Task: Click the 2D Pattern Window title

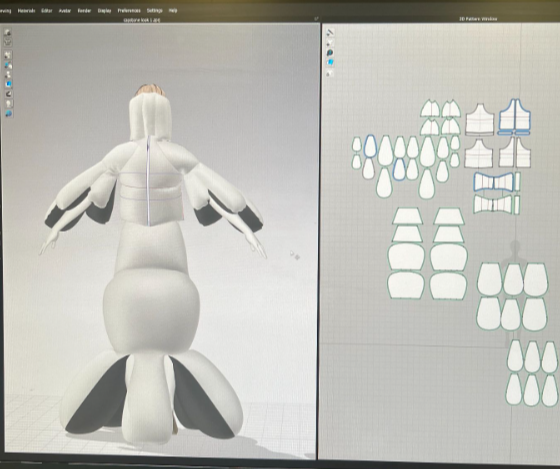Action: pyautogui.click(x=478, y=19)
